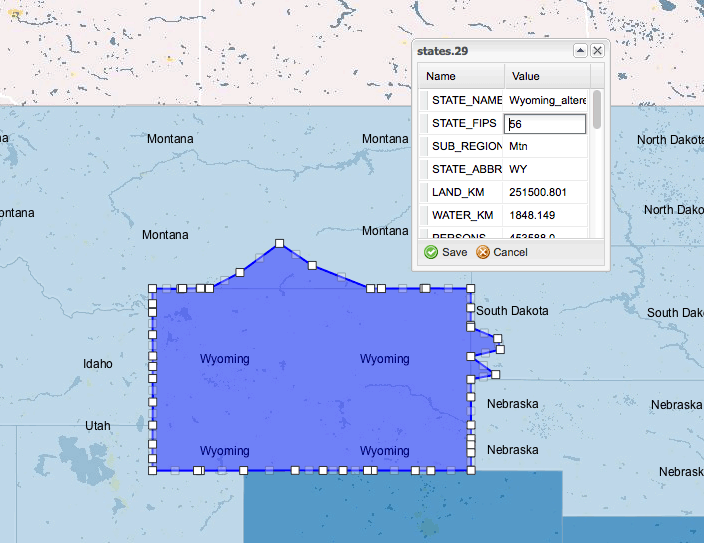Cancel the feature edits
Image resolution: width=704 pixels, height=543 pixels.
coord(502,252)
